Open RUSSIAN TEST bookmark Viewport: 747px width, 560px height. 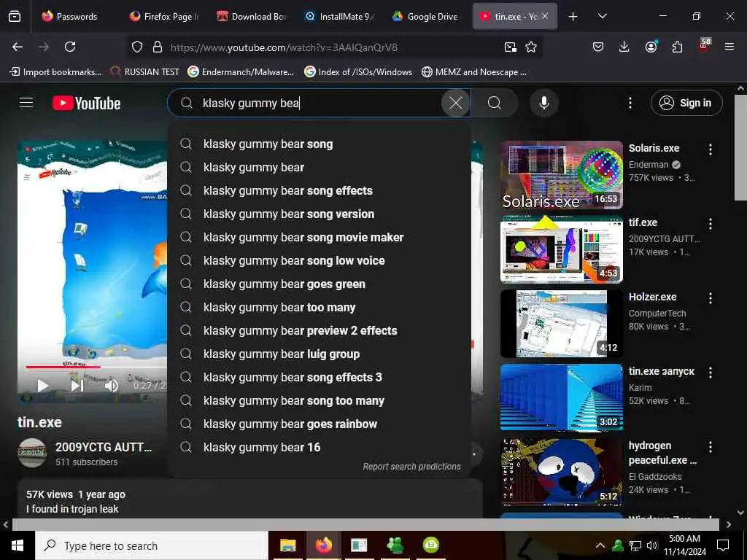pos(145,72)
